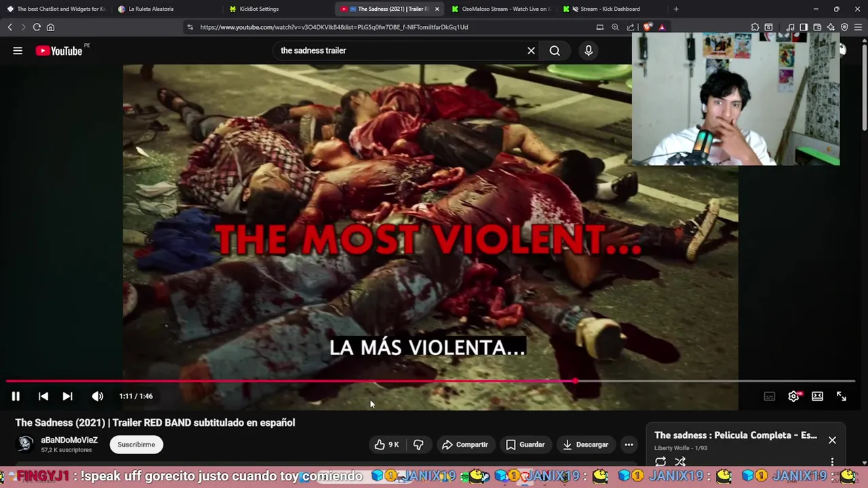Open Brave Shields lion icon
The height and width of the screenshot is (488, 868).
click(x=648, y=27)
